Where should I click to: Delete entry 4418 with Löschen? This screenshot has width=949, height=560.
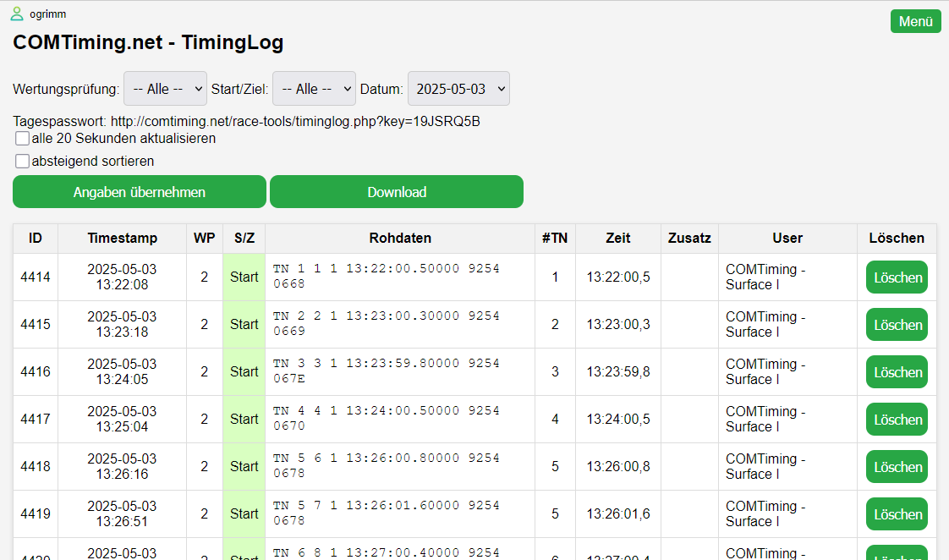point(897,467)
